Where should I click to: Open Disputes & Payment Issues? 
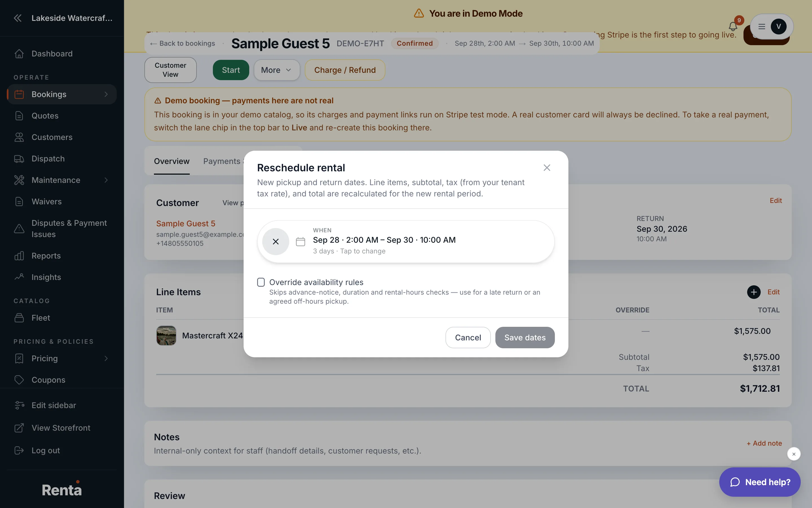[62, 229]
